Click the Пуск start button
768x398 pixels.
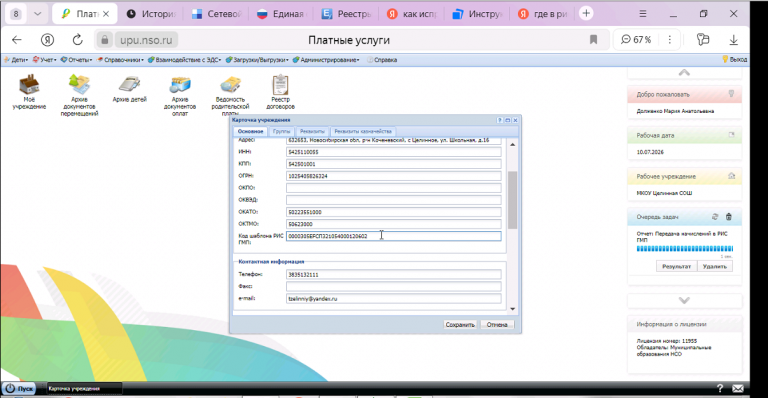click(x=19, y=389)
